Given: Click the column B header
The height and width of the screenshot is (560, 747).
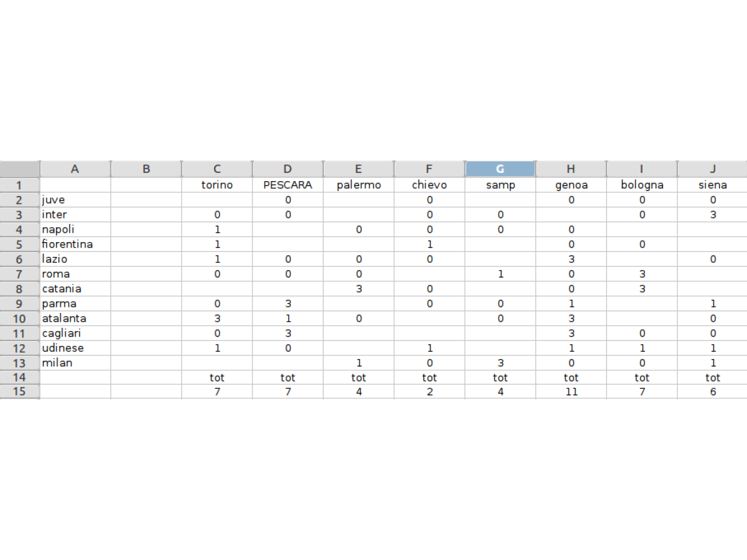Looking at the screenshot, I should click(146, 169).
